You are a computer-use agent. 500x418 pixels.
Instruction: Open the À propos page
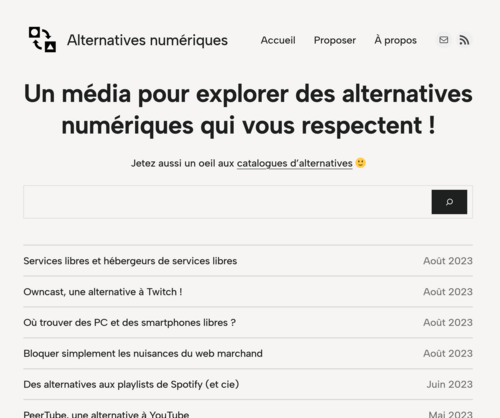click(395, 40)
